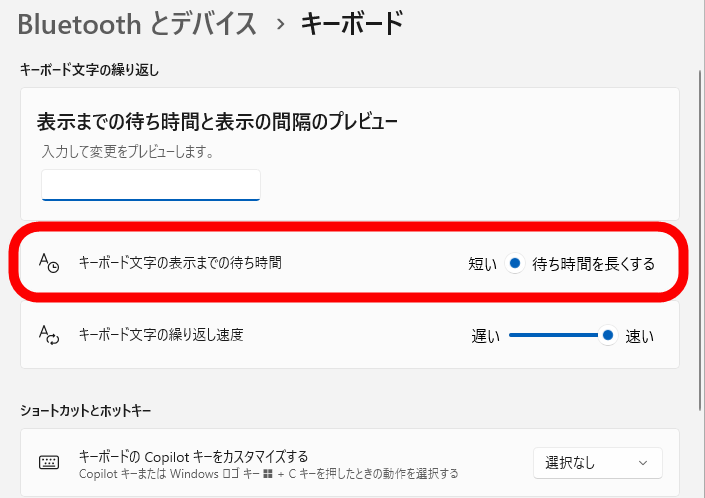Focus the preview text input box

[x=151, y=184]
